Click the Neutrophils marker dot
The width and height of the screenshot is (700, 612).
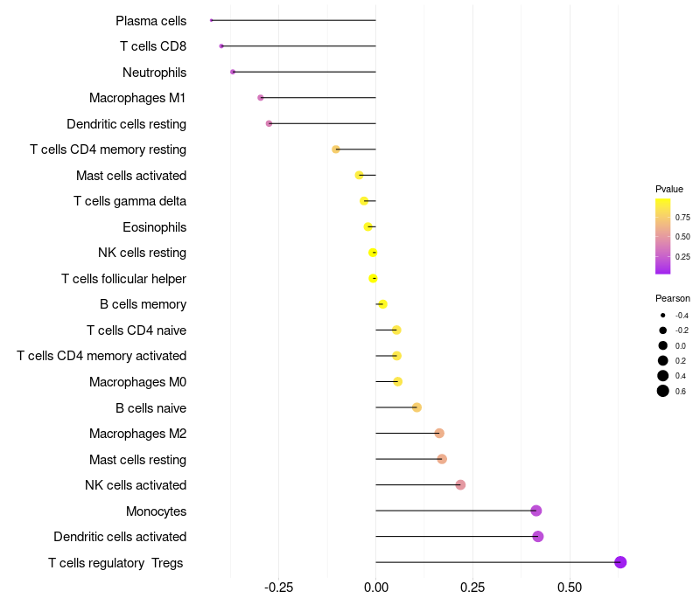tap(233, 72)
